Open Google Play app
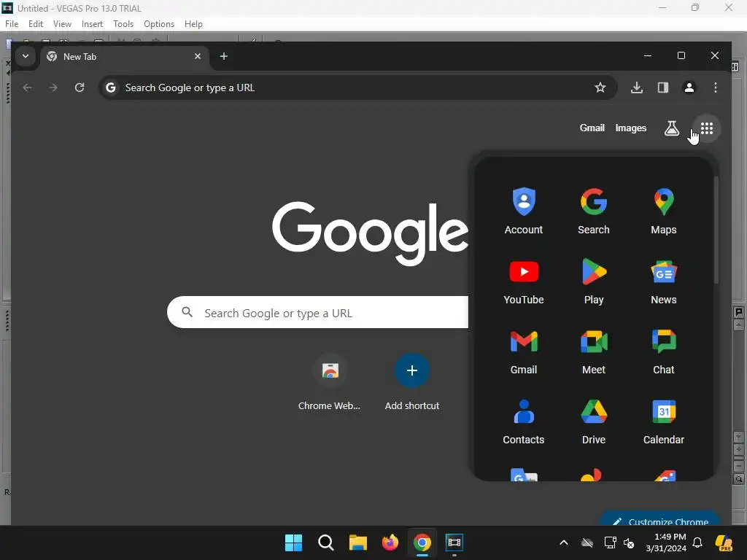The height and width of the screenshot is (560, 747). click(594, 281)
